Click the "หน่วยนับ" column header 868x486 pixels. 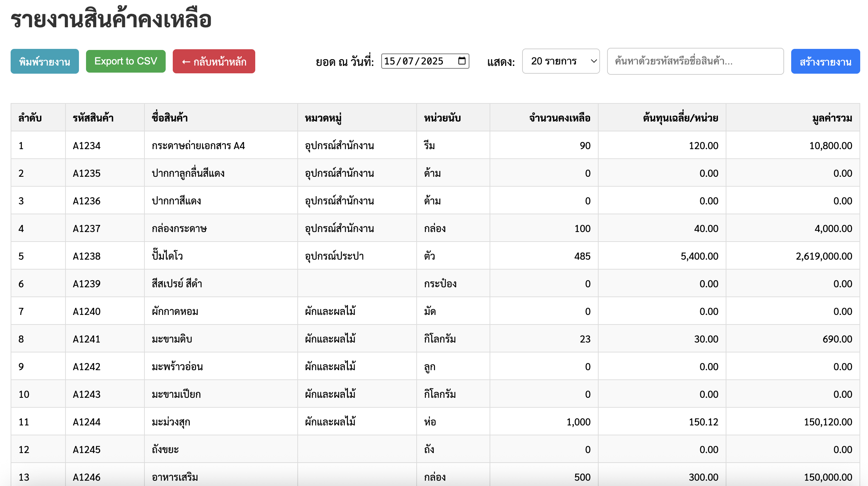(442, 117)
